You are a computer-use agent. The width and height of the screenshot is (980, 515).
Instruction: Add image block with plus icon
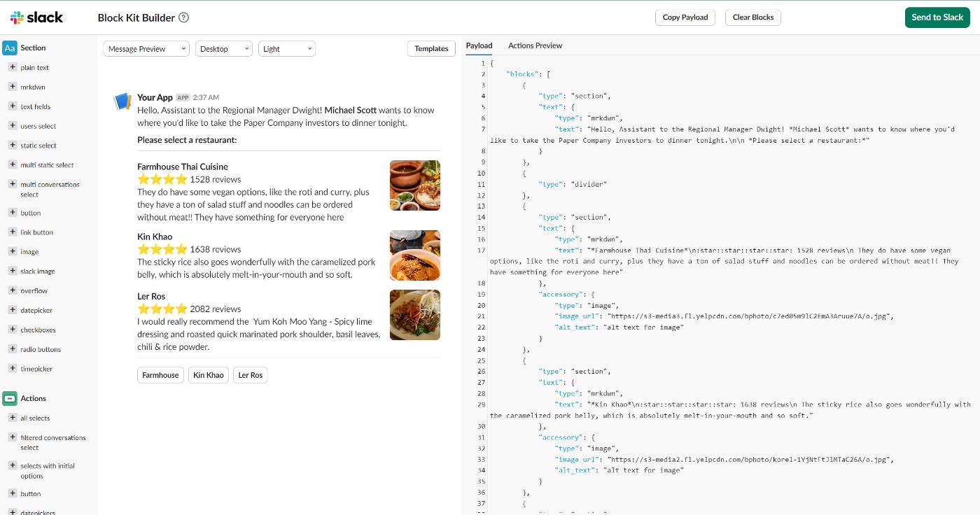(13, 251)
